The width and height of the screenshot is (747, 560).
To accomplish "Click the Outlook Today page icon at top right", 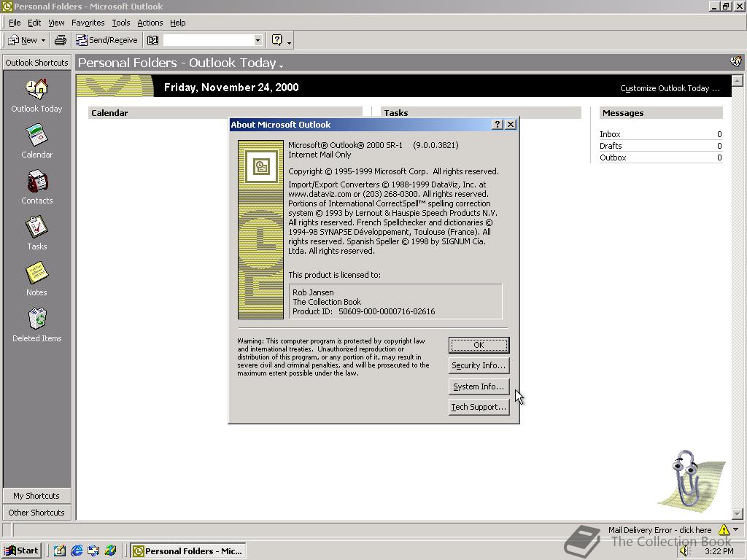I will click(736, 62).
